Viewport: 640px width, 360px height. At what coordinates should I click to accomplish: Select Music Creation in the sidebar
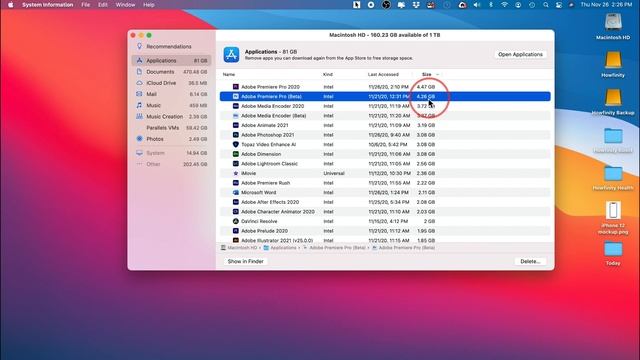coord(171,117)
